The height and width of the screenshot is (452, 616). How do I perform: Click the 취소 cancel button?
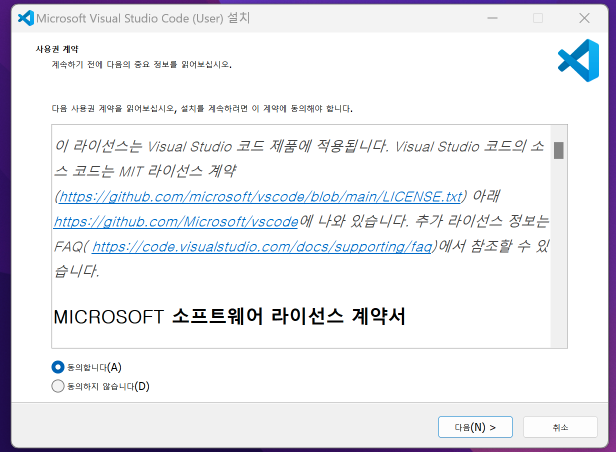point(560,427)
